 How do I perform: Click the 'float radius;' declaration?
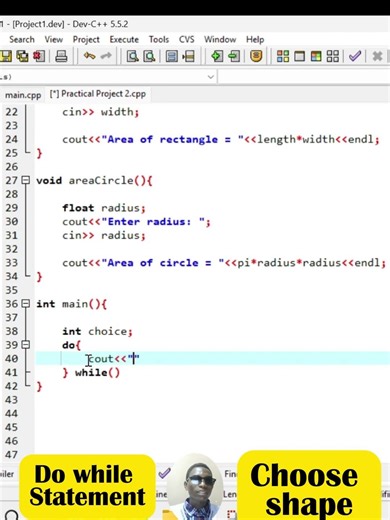104,208
